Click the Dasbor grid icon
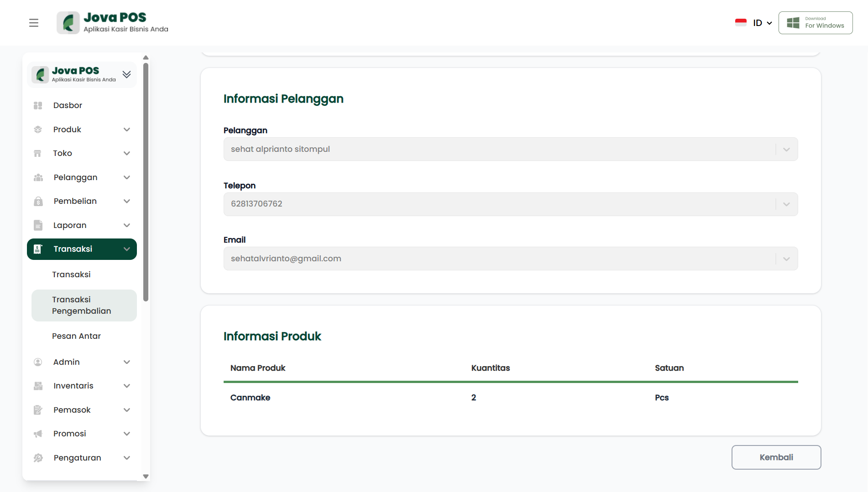 38,105
